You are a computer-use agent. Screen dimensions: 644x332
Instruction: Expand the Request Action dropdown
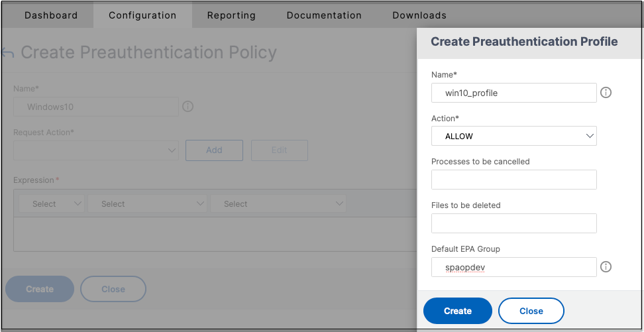96,150
